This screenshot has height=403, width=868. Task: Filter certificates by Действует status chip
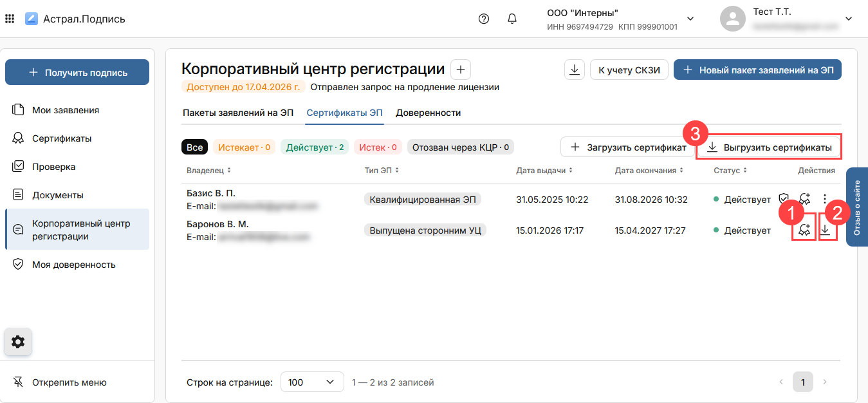point(315,147)
